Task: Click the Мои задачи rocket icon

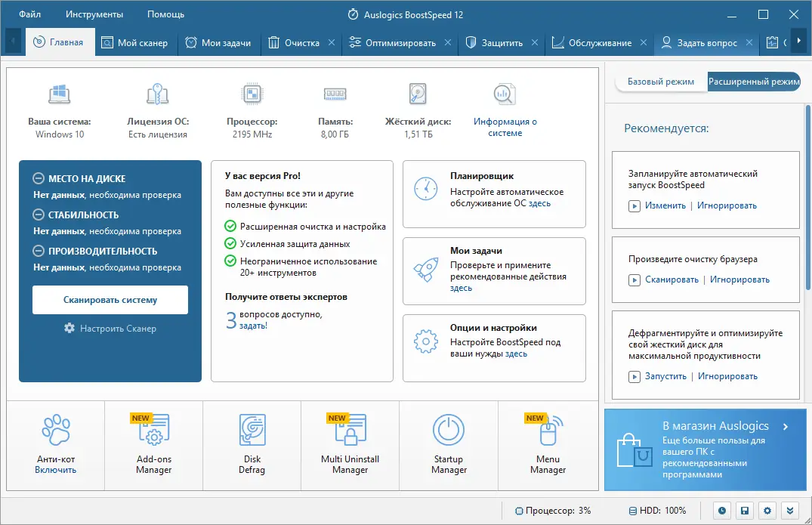Action: click(426, 268)
